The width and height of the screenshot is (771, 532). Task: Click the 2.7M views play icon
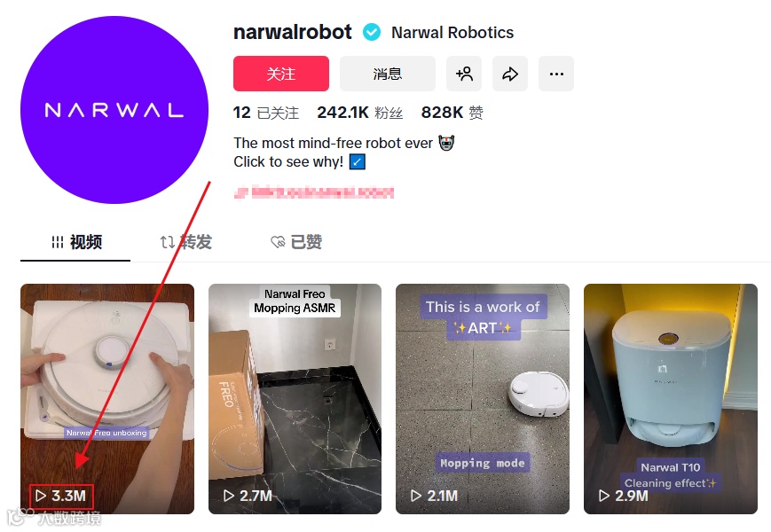229,496
